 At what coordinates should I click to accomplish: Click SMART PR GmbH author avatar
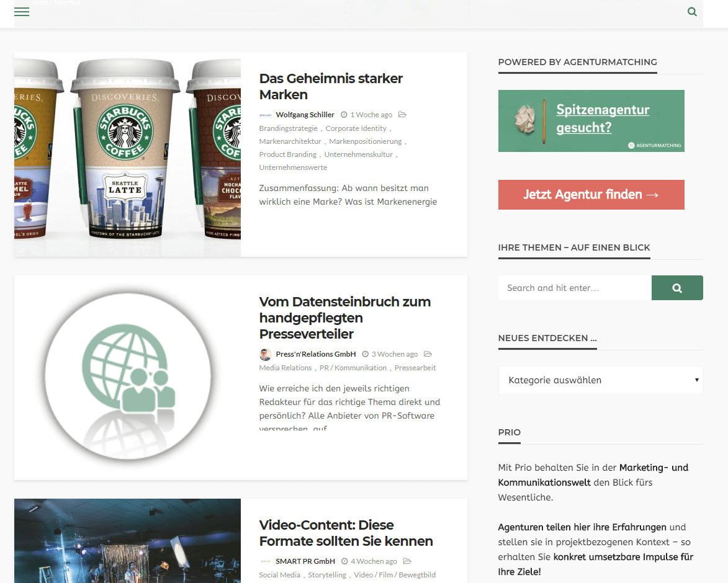265,561
